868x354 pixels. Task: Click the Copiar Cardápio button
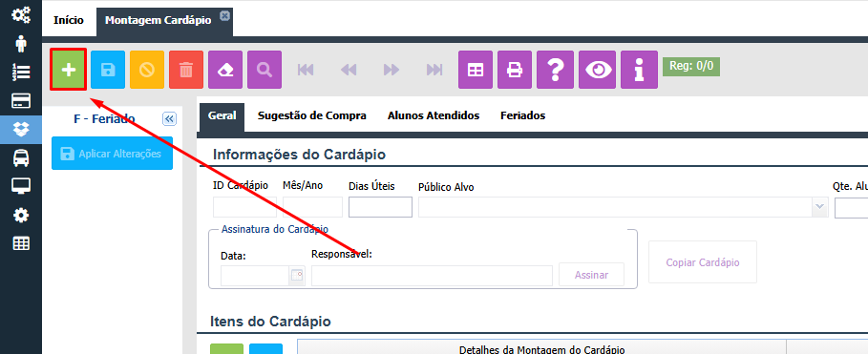(703, 262)
